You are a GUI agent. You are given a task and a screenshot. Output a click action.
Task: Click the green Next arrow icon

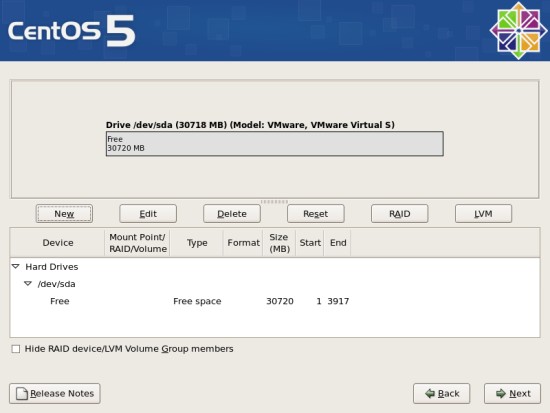(x=501, y=393)
